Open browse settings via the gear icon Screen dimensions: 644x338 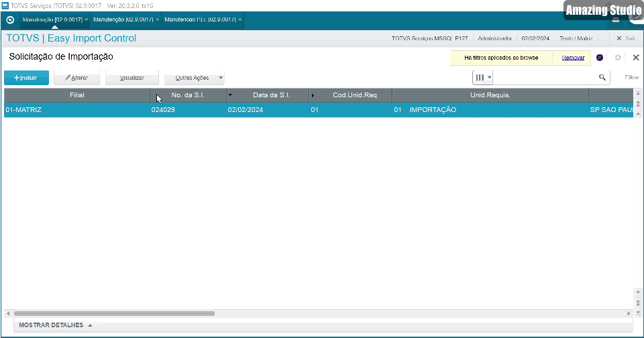tap(618, 58)
